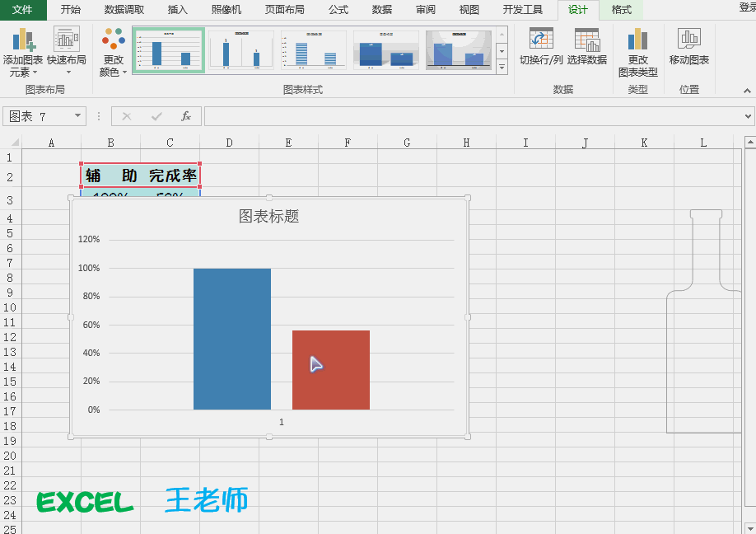The width and height of the screenshot is (756, 534).
Task: Select the bottle outline shape
Action: 704,321
